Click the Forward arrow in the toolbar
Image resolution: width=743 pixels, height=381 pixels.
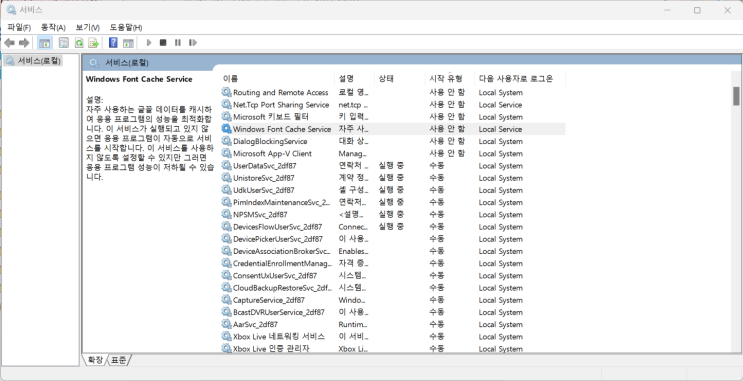tap(24, 43)
